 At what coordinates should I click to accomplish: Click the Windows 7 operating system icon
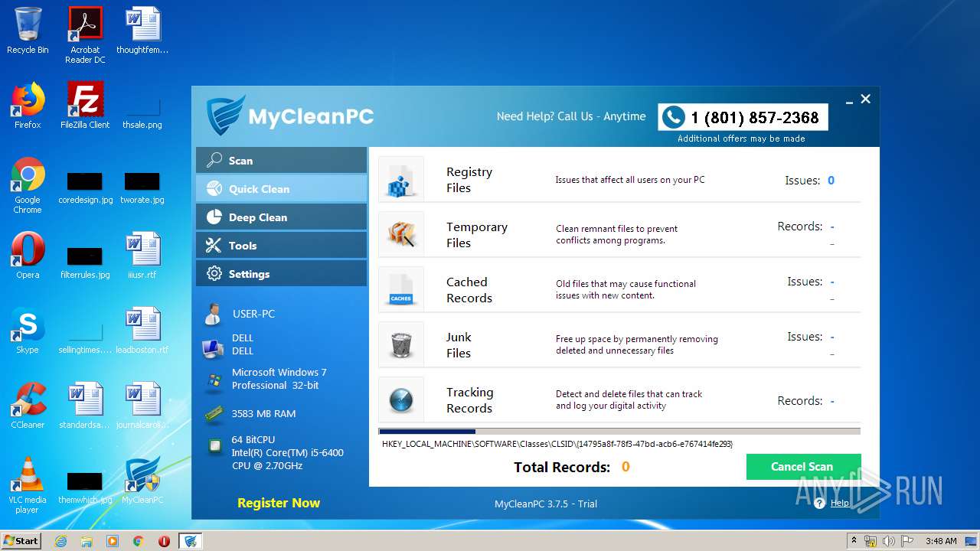coord(214,380)
